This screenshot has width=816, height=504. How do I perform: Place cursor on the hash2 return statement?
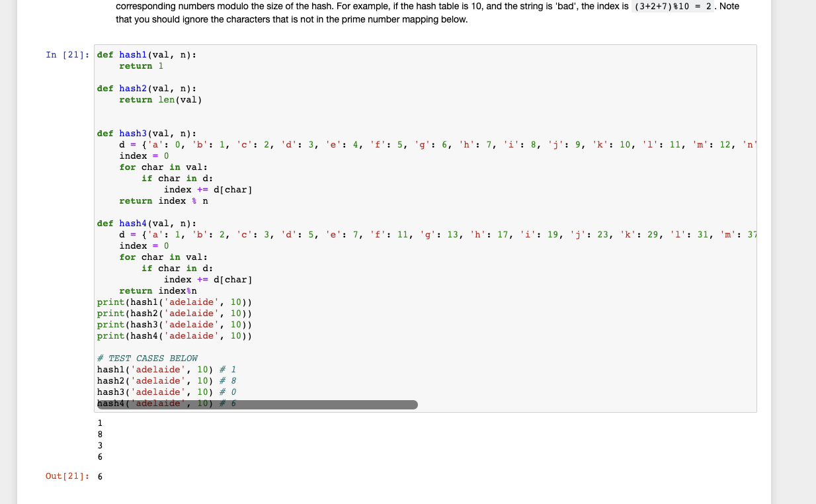[160, 99]
